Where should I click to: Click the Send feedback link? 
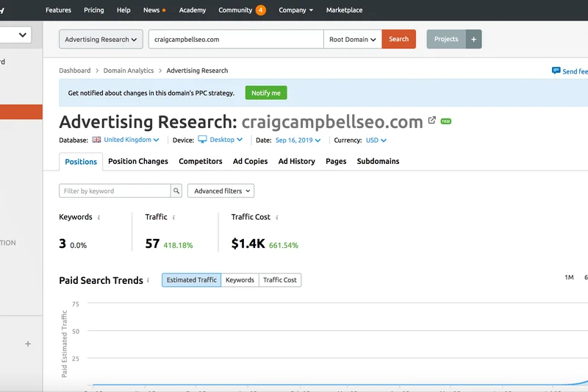coord(575,71)
